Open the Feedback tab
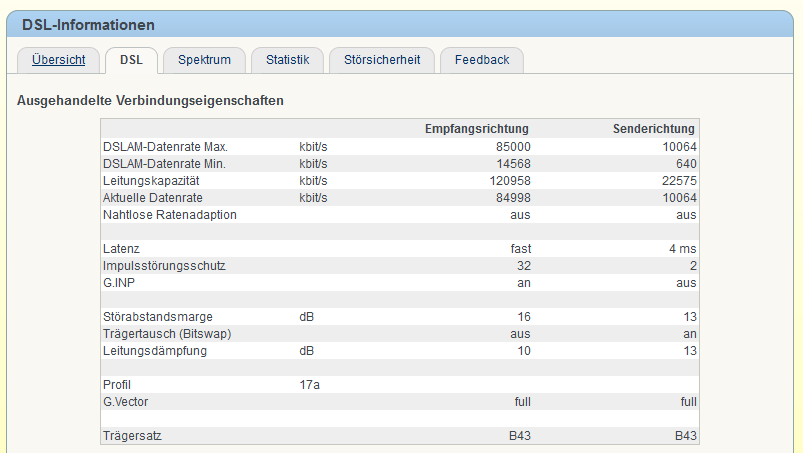The width and height of the screenshot is (803, 453). 482,60
